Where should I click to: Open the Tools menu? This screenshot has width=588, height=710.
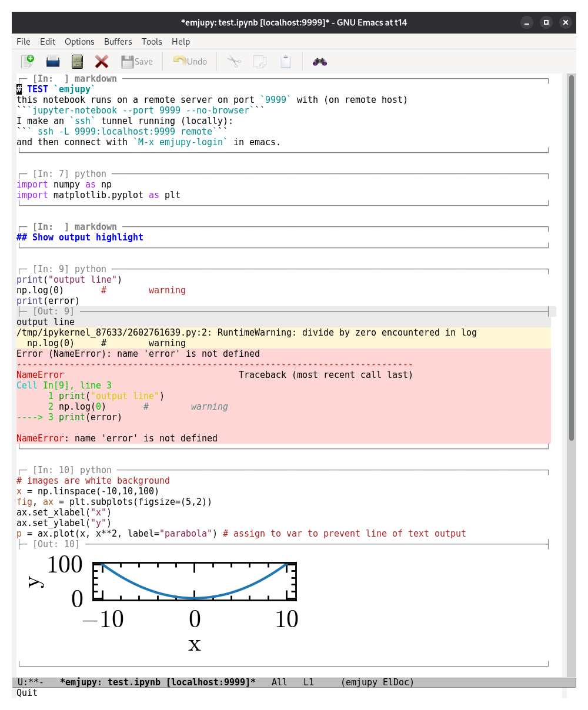[x=152, y=41]
